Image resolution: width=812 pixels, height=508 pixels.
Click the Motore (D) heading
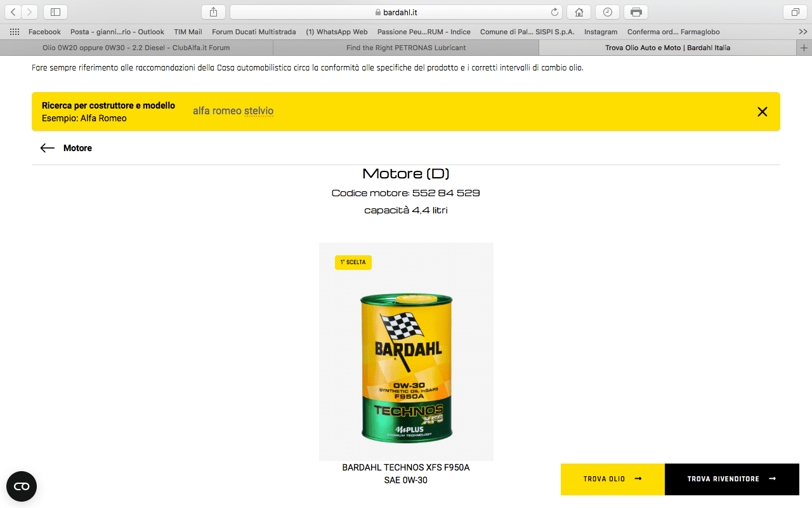click(406, 173)
